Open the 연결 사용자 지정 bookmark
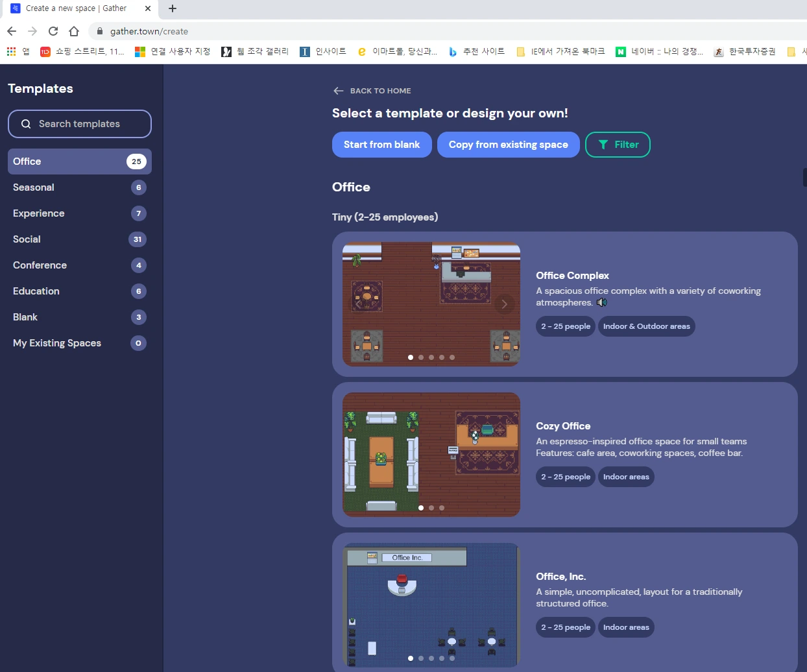 (173, 51)
